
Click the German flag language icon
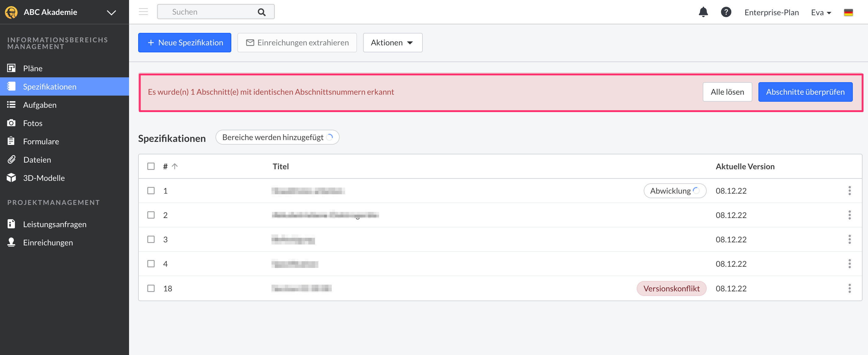848,12
